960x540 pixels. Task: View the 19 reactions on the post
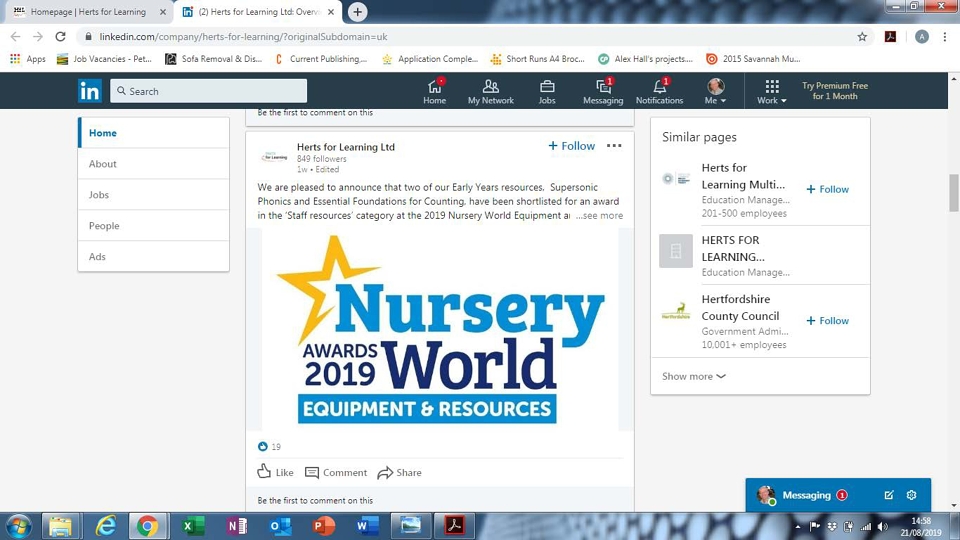(269, 446)
